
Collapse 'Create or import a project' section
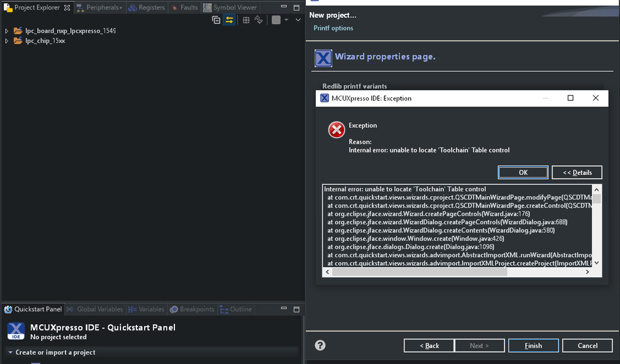point(11,352)
